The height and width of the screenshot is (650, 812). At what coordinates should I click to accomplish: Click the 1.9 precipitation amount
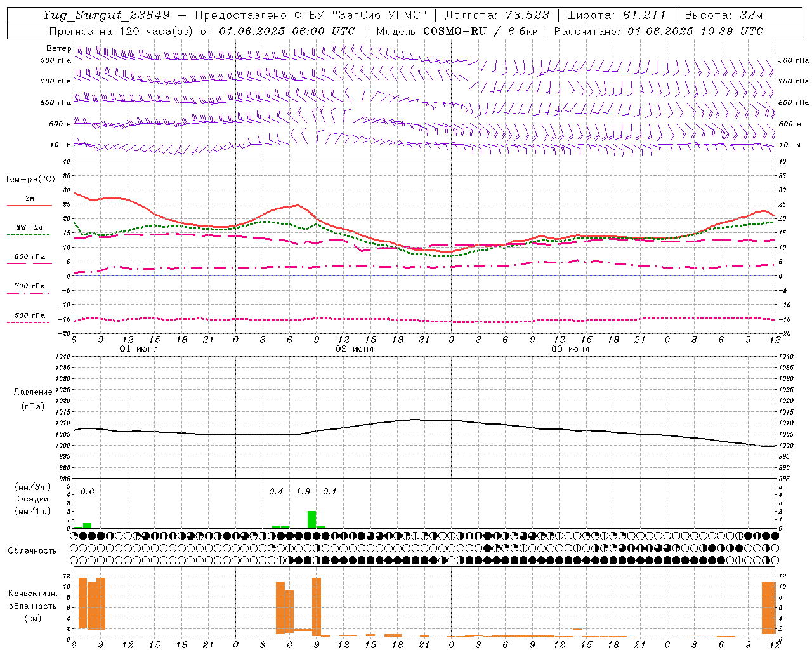[303, 491]
